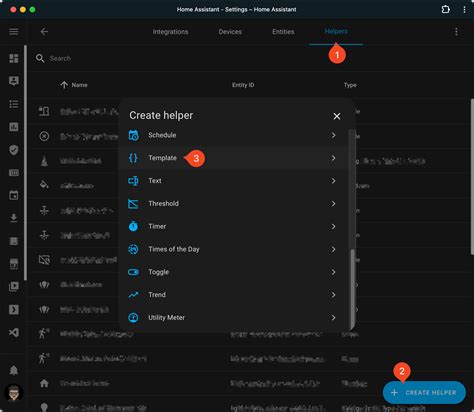This screenshot has width=474, height=412.
Task: Click the Toggle helper icon
Action: click(x=133, y=272)
